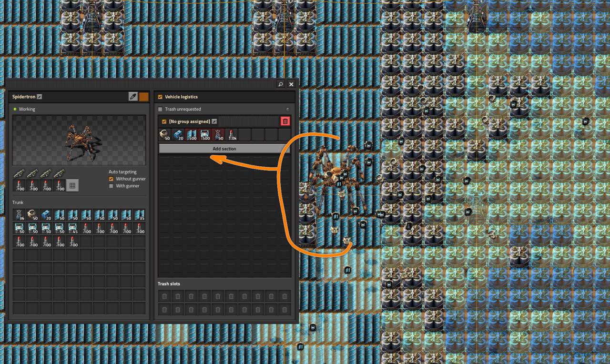Open the equipment grid button beside ammo slots
The image size is (610, 364).
point(72,186)
